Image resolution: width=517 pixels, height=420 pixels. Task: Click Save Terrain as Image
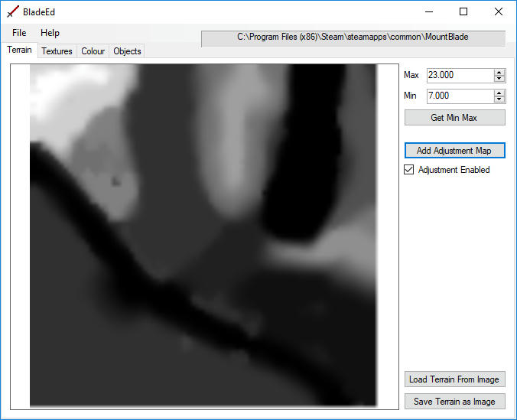pyautogui.click(x=455, y=402)
